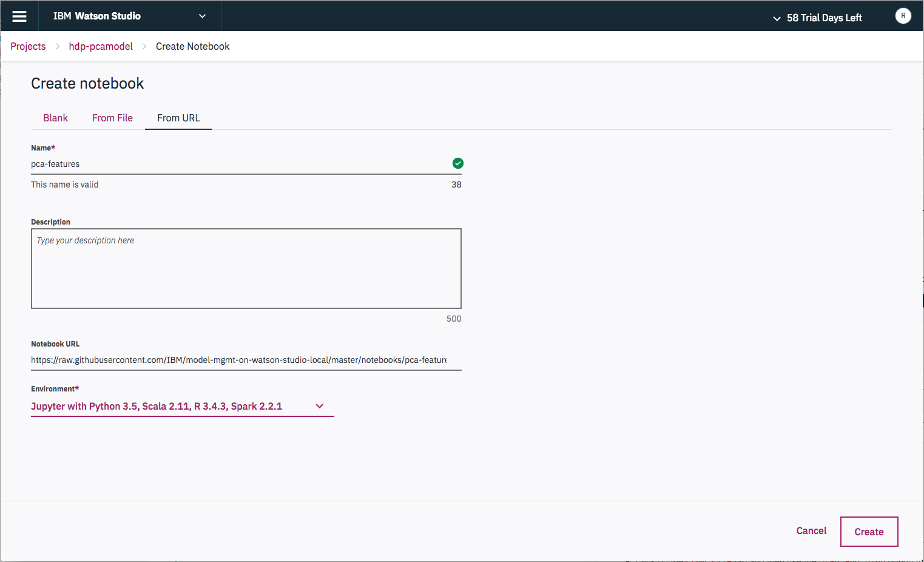Click the 'This name is valid' message
The width and height of the screenshot is (924, 562).
click(x=64, y=185)
